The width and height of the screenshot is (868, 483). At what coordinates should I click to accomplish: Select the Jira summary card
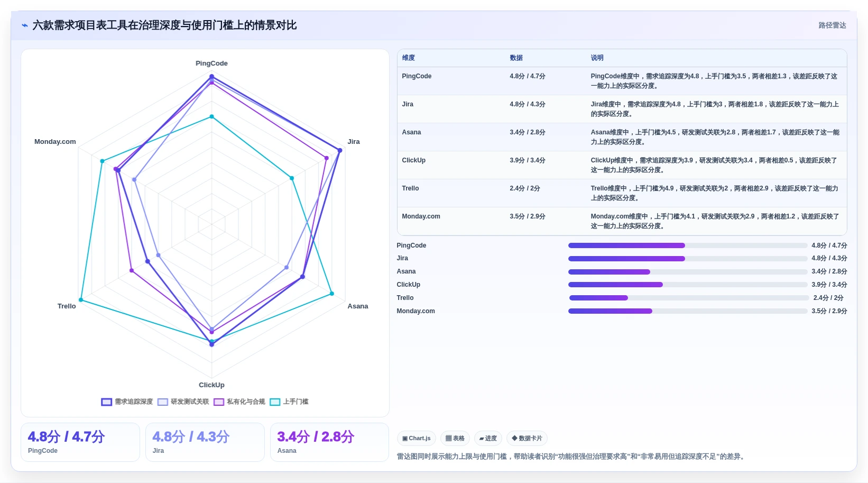tap(205, 442)
